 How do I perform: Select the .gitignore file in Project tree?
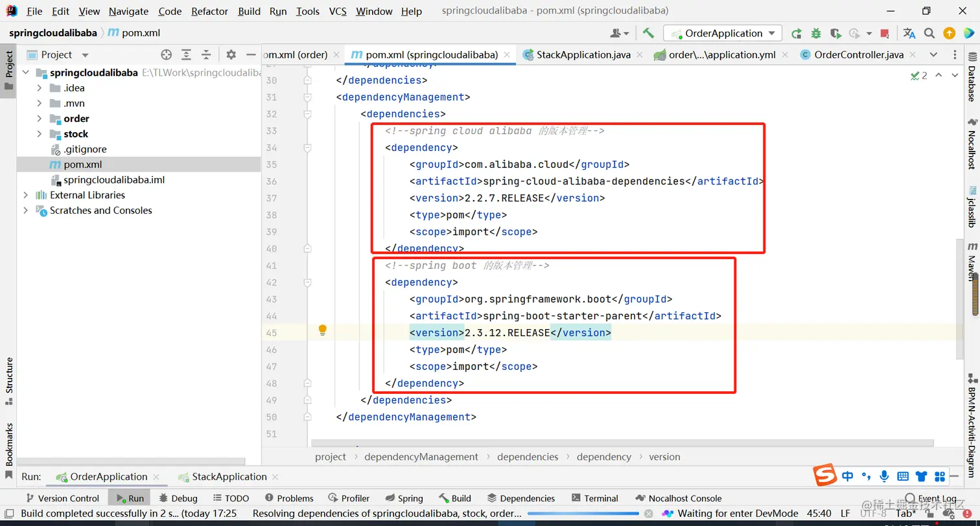(85, 149)
